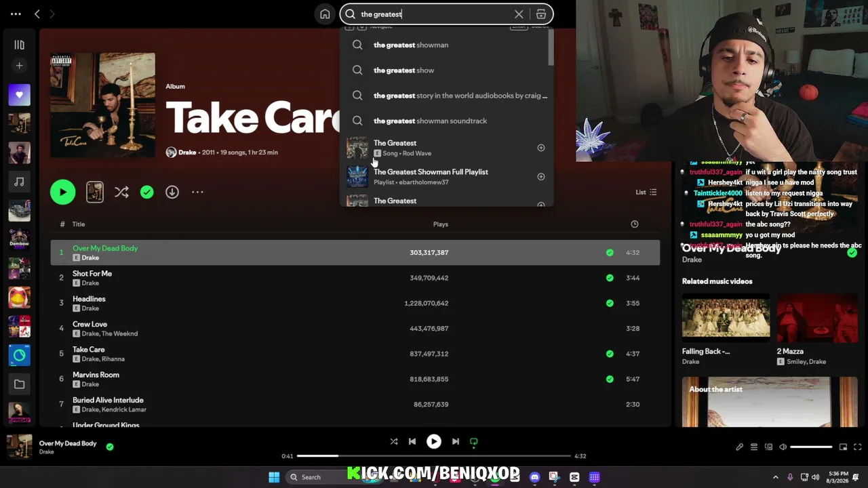The image size is (868, 488).
Task: Change the view using the List dropdown
Action: coord(646,192)
